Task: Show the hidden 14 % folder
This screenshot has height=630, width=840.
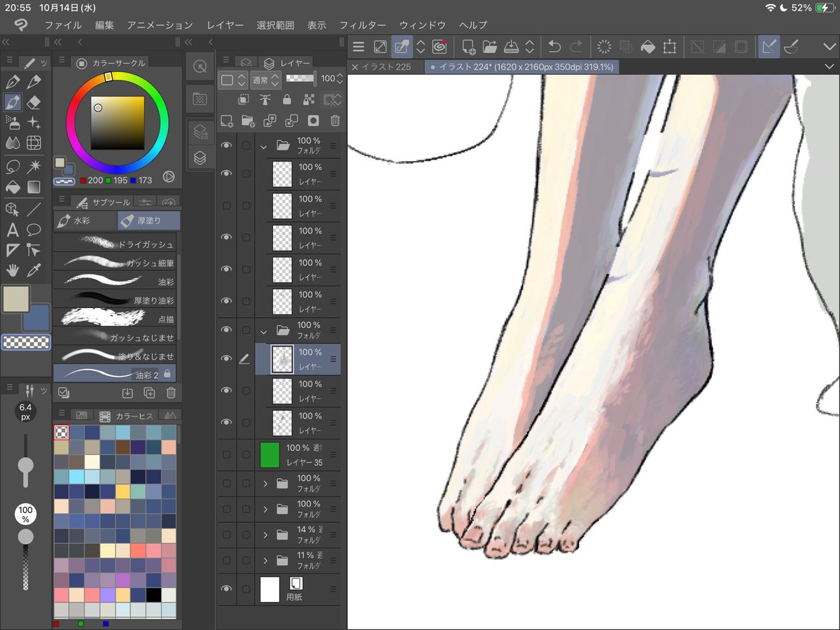Action: coord(226,535)
